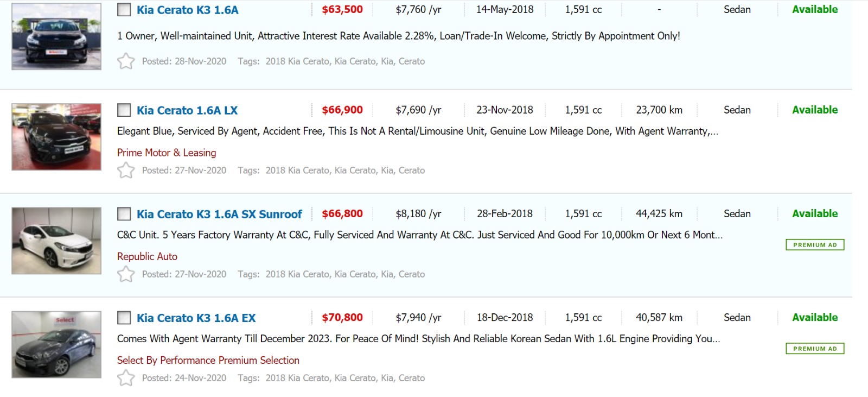Visit Prime Motor & Leasing dealer page
Image resolution: width=868 pixels, height=397 pixels.
(167, 153)
